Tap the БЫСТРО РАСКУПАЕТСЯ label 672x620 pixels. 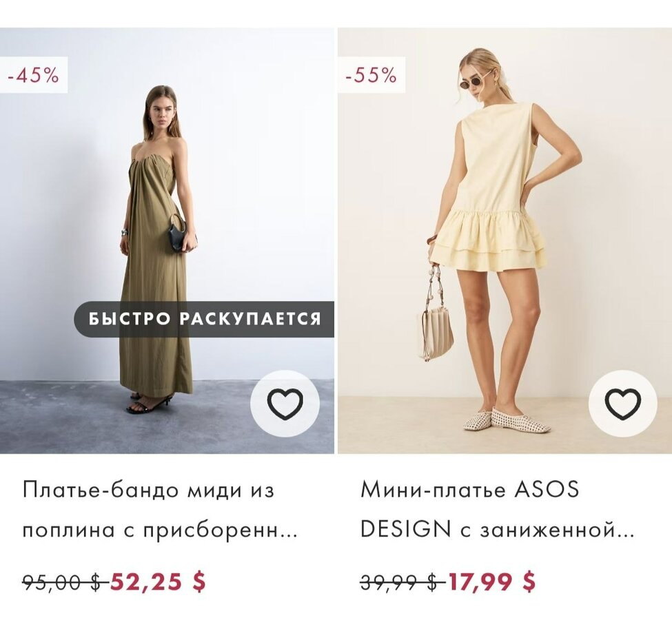coord(205,319)
